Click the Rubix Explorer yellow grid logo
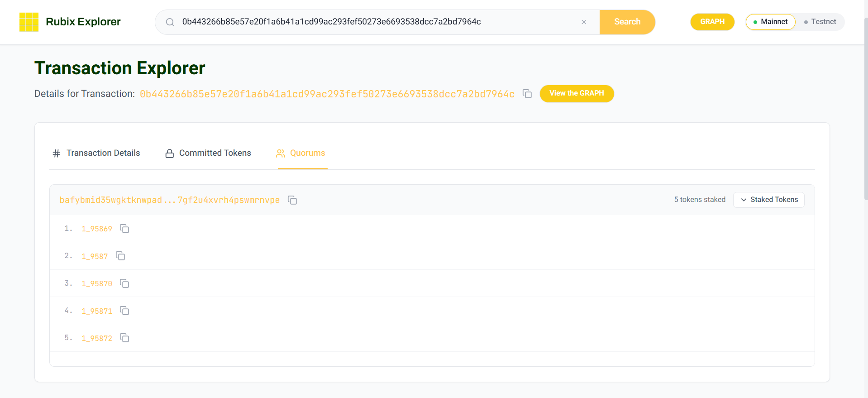Viewport: 868px width, 398px height. pyautogui.click(x=29, y=22)
